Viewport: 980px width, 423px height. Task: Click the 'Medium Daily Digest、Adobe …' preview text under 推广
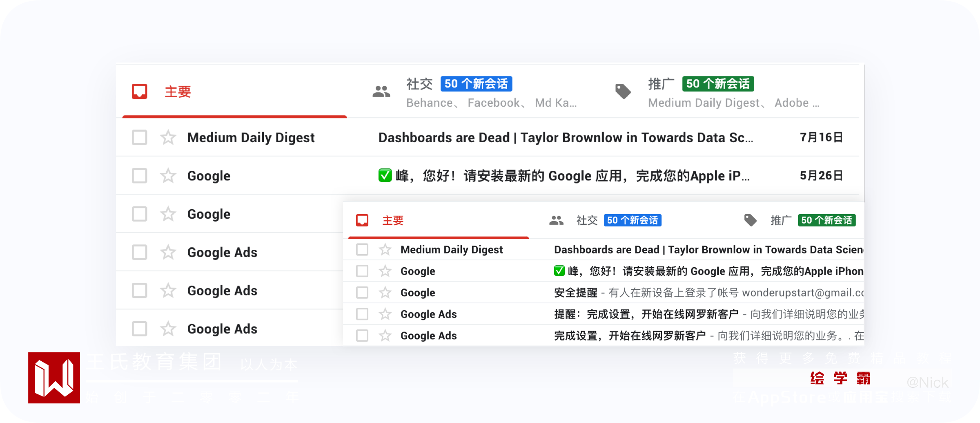(734, 103)
